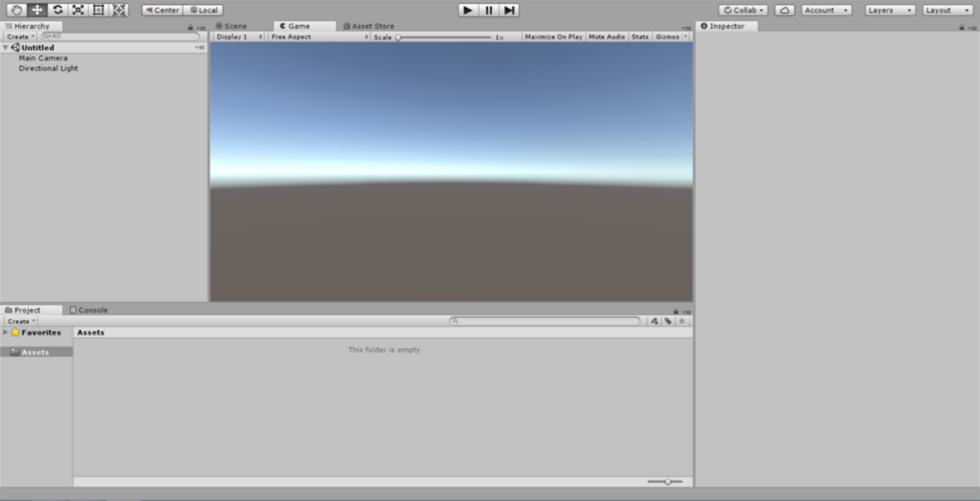This screenshot has width=980, height=501.
Task: Open Search by Label filter
Action: coord(668,321)
